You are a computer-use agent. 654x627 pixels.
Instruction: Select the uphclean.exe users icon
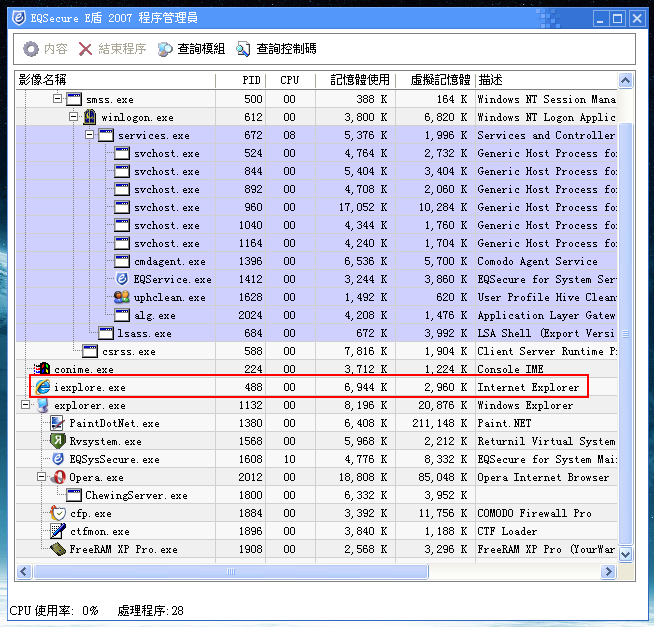tap(122, 297)
